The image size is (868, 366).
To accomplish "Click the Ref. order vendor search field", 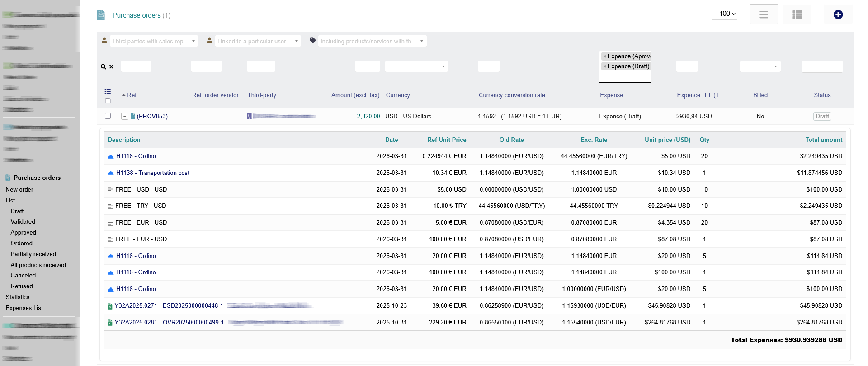I will (206, 66).
